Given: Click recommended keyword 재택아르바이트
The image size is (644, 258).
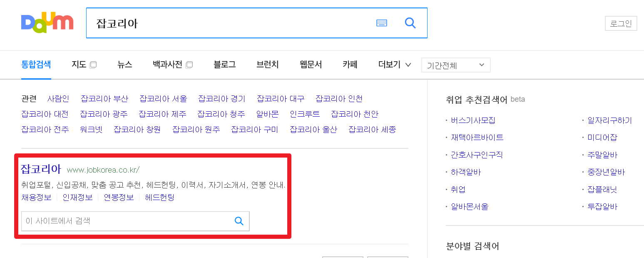Looking at the screenshot, I should (x=477, y=138).
